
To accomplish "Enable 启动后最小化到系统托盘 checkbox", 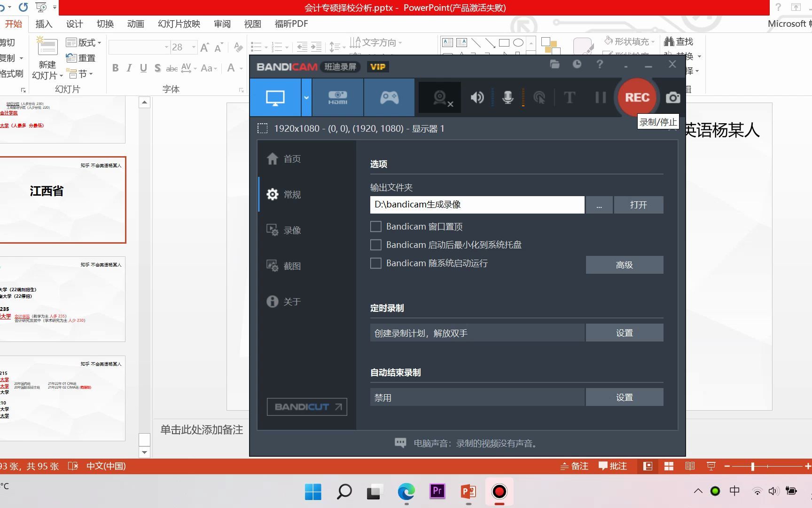I will pos(376,245).
